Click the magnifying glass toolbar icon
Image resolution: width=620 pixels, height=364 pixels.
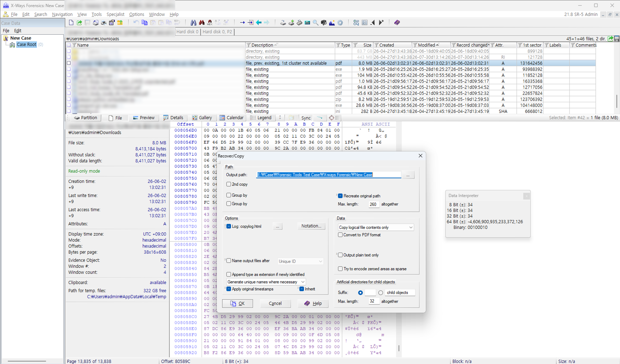tap(316, 23)
